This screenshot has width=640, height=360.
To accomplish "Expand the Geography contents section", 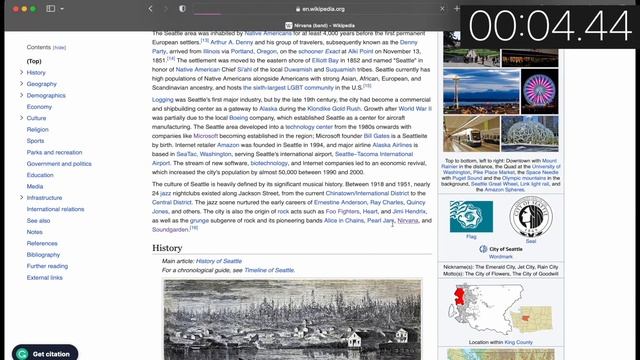I will [x=21, y=84].
